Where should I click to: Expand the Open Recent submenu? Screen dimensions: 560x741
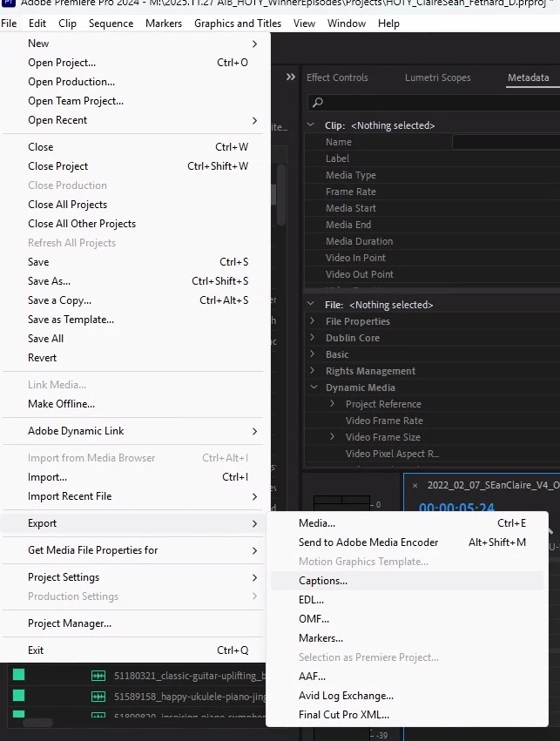tap(132, 120)
